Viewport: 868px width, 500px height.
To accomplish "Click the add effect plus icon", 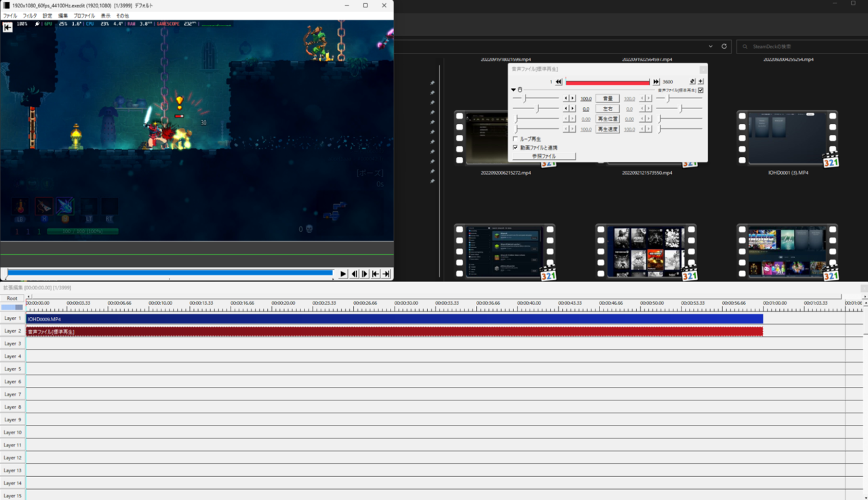I will click(701, 81).
